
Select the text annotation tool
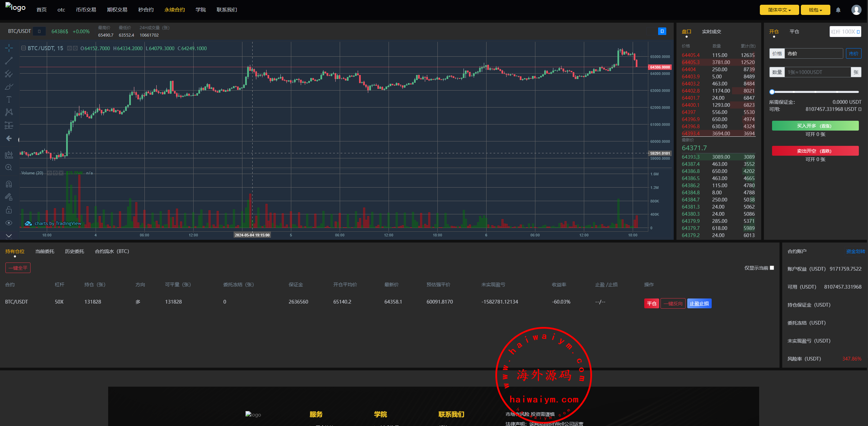9,99
